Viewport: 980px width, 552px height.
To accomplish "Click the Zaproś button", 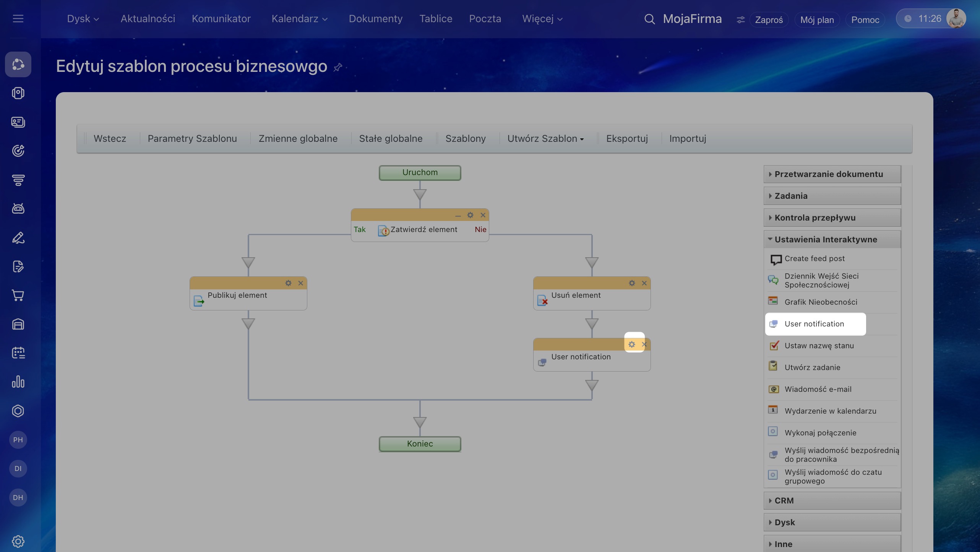I will point(769,20).
